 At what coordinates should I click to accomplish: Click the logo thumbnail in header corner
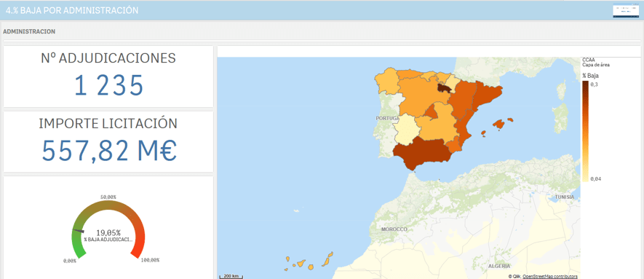(627, 10)
